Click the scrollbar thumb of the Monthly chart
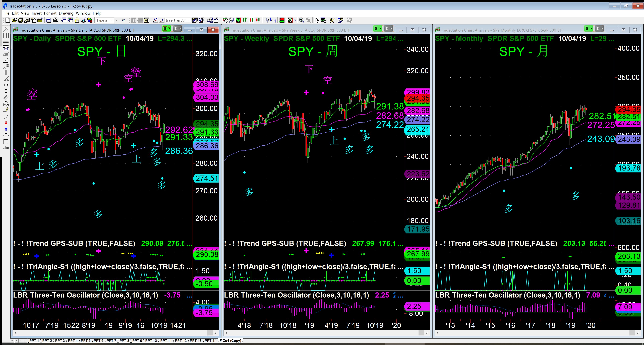Image resolution: width=644 pixels, height=345 pixels. pos(632,333)
